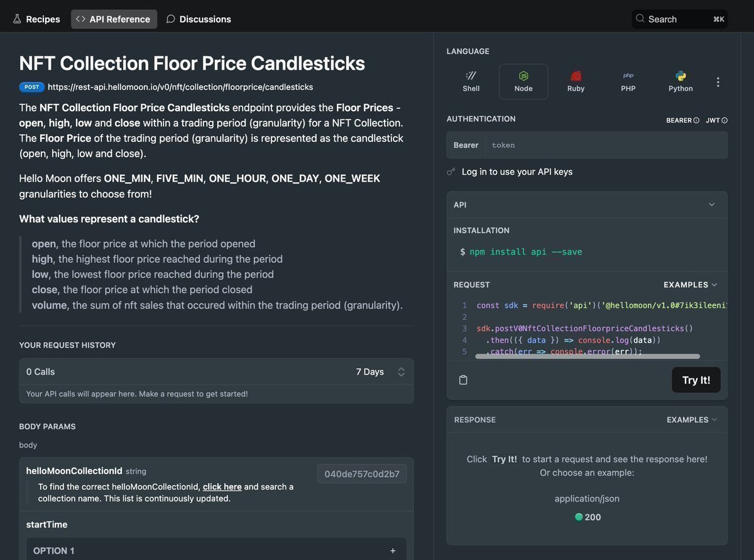Click the Bearer info icon

click(x=696, y=120)
